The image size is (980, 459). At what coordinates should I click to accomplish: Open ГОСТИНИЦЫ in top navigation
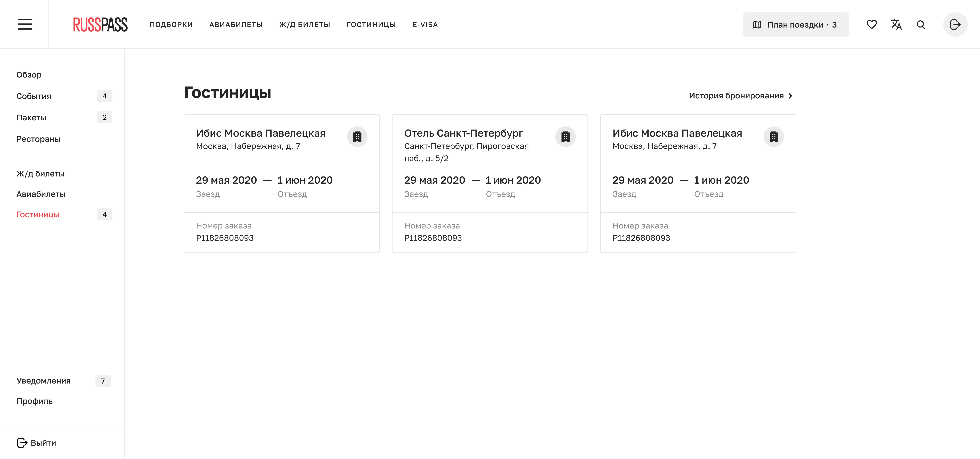click(x=371, y=25)
